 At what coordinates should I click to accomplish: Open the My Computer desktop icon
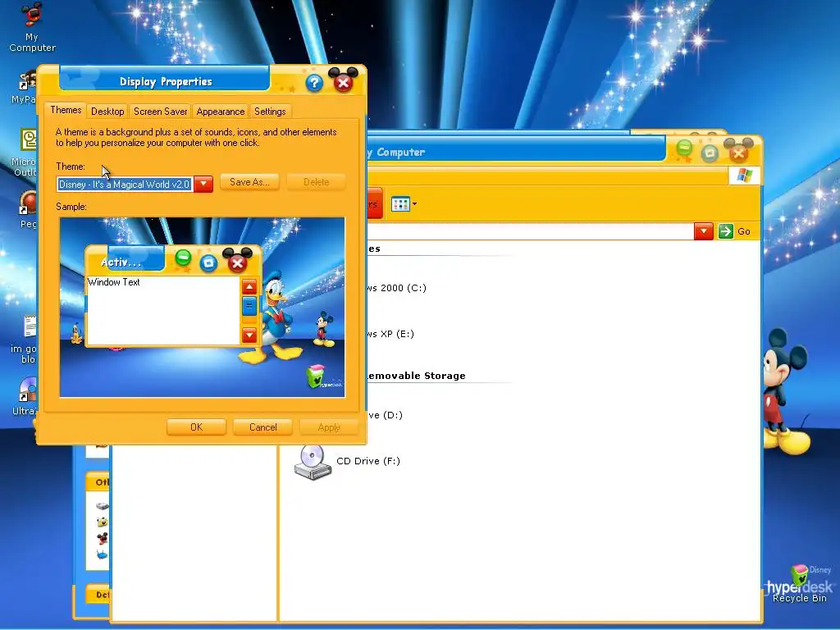32,27
